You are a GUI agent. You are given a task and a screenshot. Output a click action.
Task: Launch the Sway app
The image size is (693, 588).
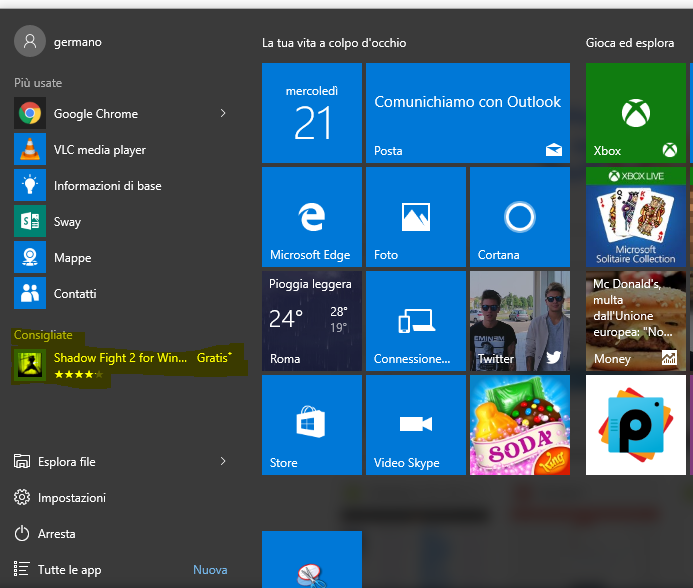122,221
